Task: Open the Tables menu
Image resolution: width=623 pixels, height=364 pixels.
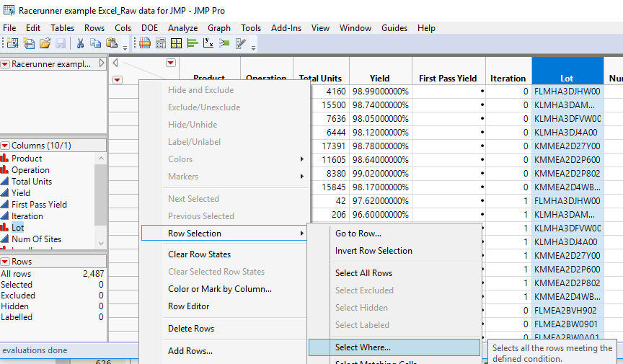Action: pyautogui.click(x=62, y=28)
